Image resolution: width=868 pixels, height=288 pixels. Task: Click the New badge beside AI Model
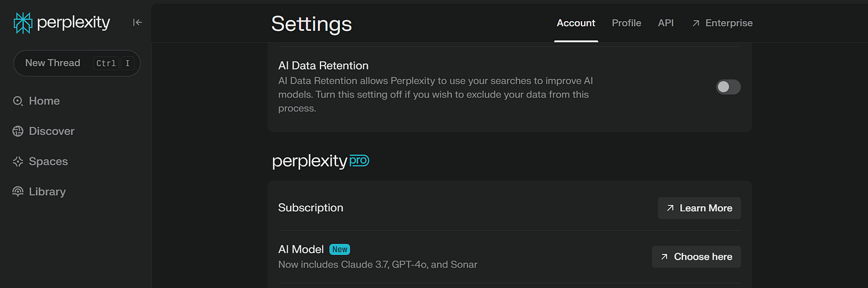click(340, 250)
